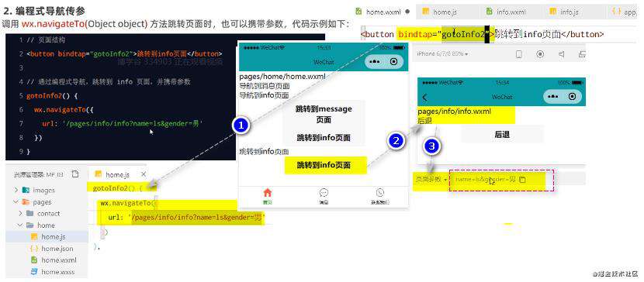Screen dimensions: 644x282
Task: Expand the images folder
Action: point(16,190)
